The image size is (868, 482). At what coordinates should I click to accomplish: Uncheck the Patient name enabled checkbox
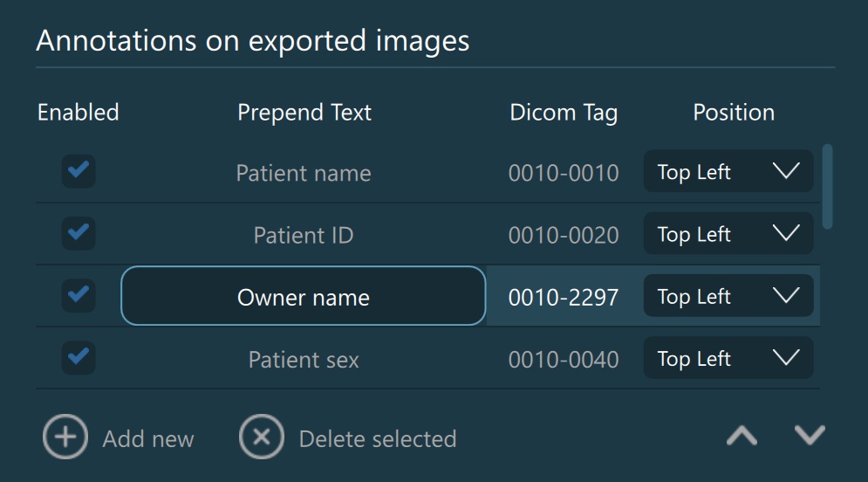pos(79,171)
